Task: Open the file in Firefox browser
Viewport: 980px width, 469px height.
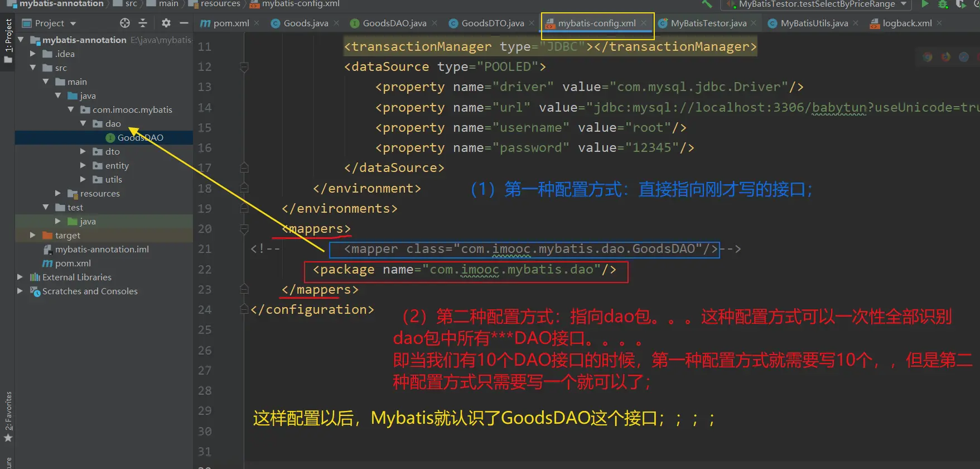Action: click(946, 57)
